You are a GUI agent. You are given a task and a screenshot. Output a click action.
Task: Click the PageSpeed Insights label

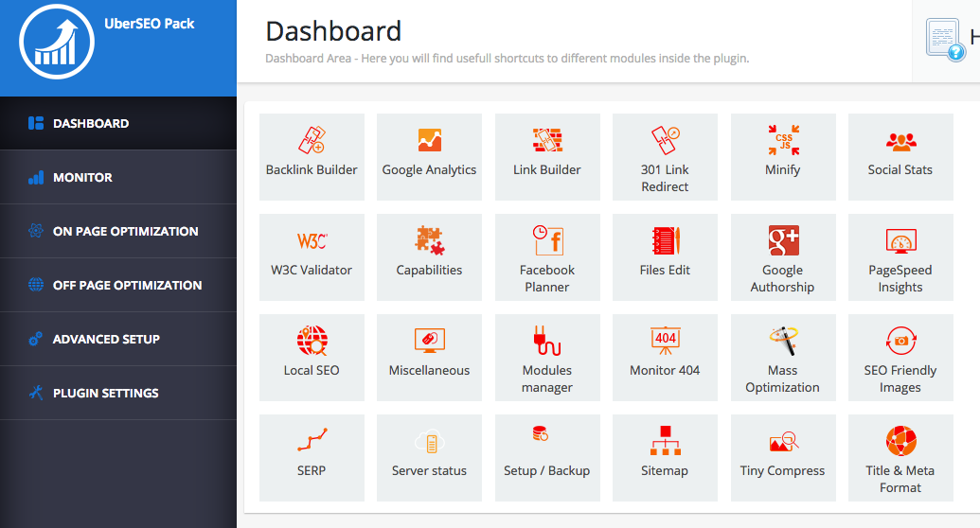point(900,279)
